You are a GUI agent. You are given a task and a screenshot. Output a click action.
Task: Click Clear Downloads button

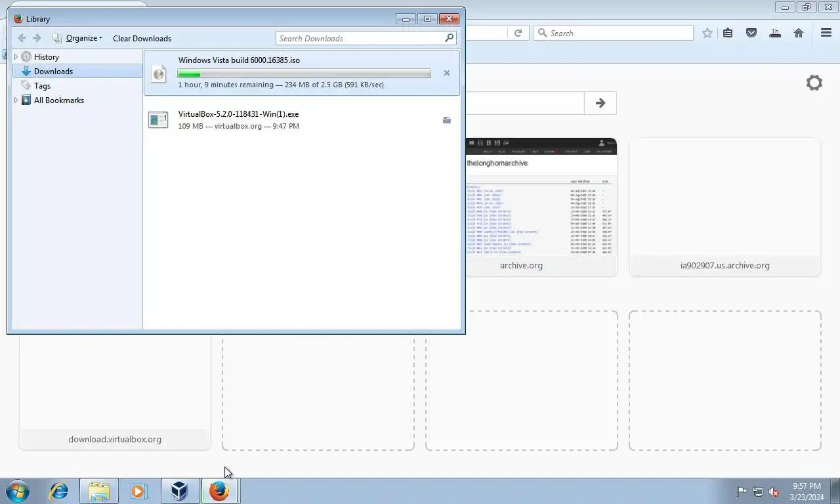142,38
